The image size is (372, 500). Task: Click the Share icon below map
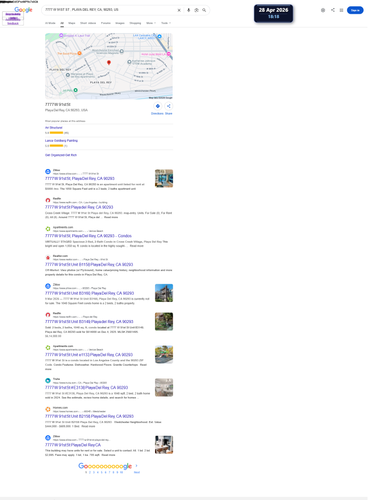pyautogui.click(x=169, y=106)
